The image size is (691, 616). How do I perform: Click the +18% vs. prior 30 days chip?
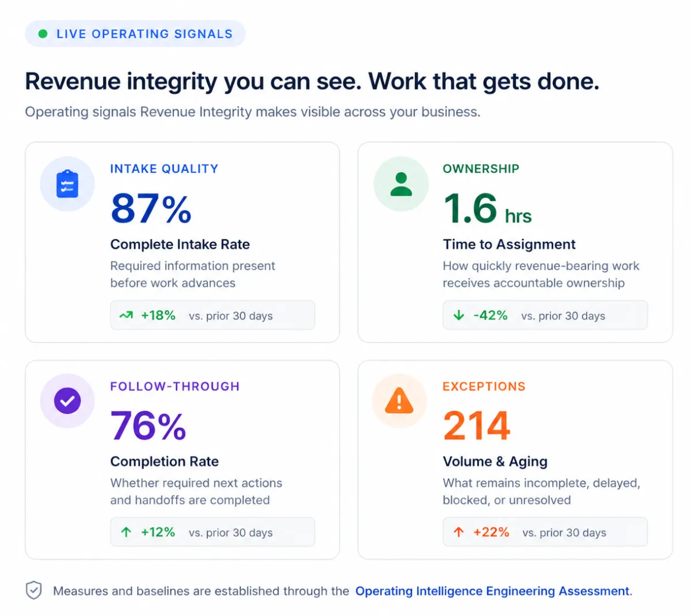pos(212,315)
